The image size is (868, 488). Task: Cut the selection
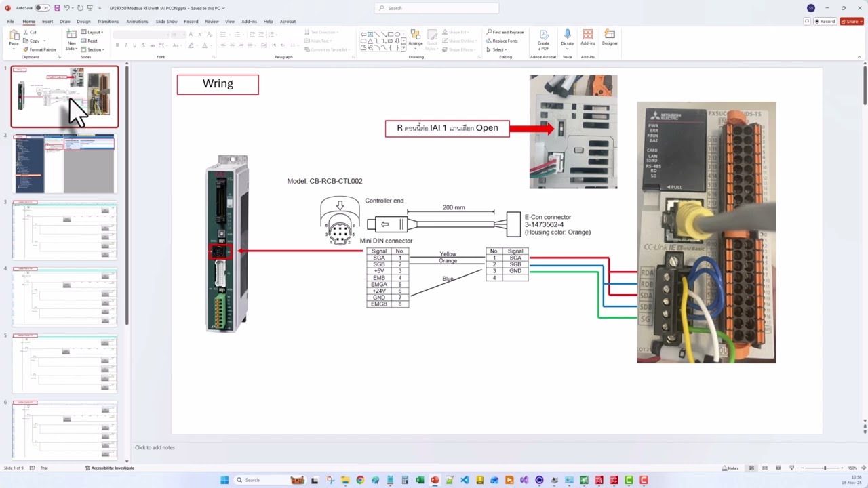pyautogui.click(x=31, y=32)
